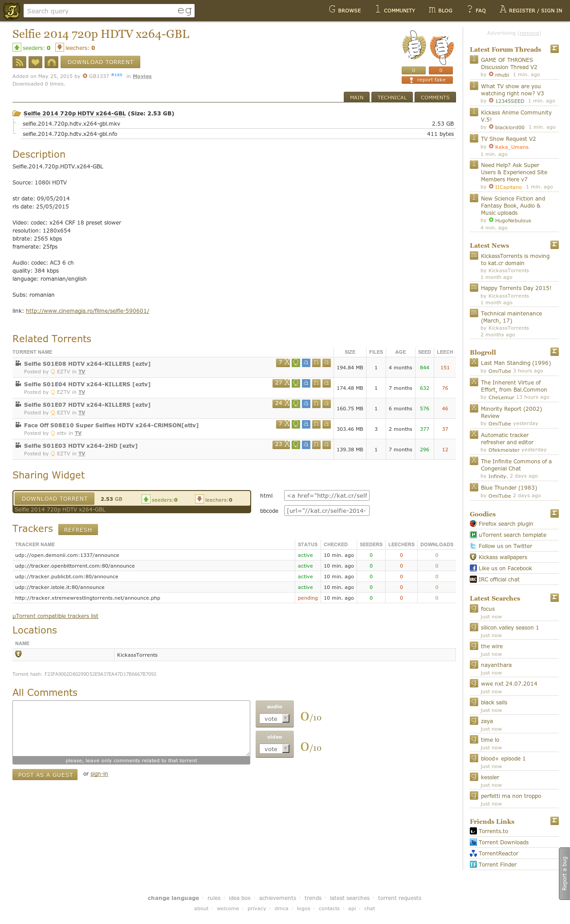
Task: Click the search icon beside 'silicon.valley season 1'
Action: pos(474,627)
